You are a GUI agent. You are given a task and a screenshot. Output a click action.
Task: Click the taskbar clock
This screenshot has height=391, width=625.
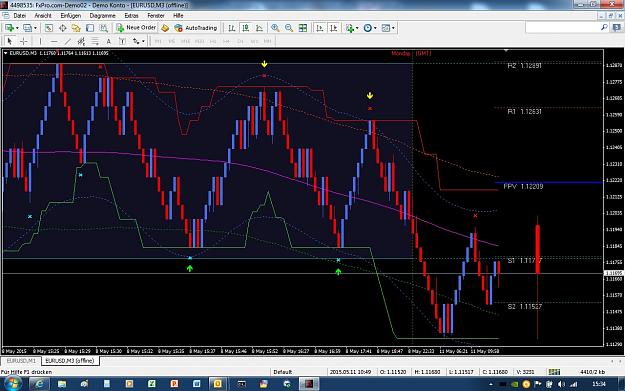coord(599,384)
